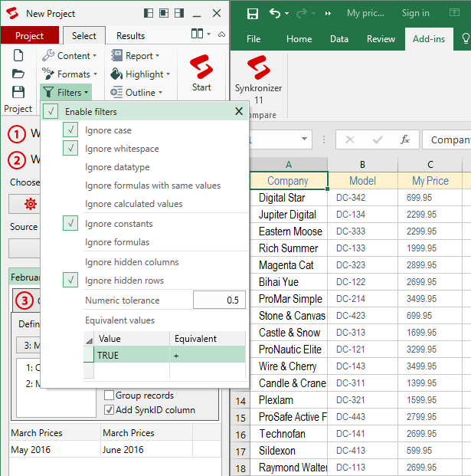This screenshot has height=476, width=471.
Task: Open the Report dropdown
Action: click(x=135, y=56)
